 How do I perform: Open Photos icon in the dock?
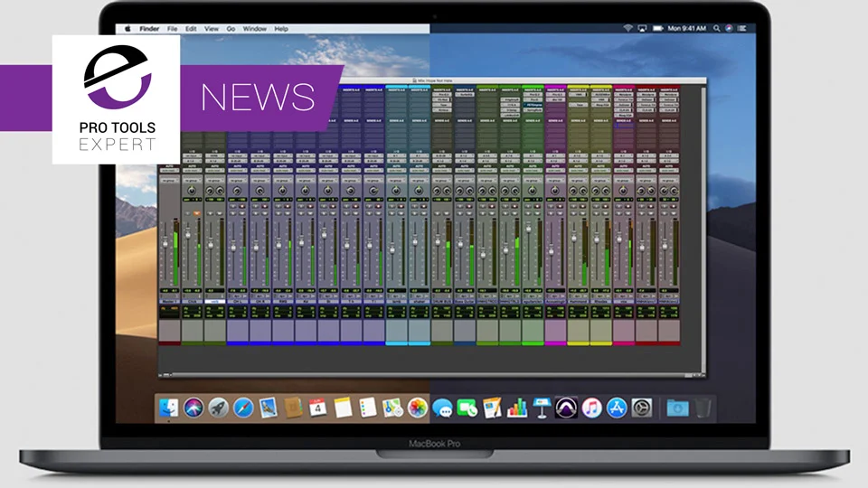(x=418, y=408)
